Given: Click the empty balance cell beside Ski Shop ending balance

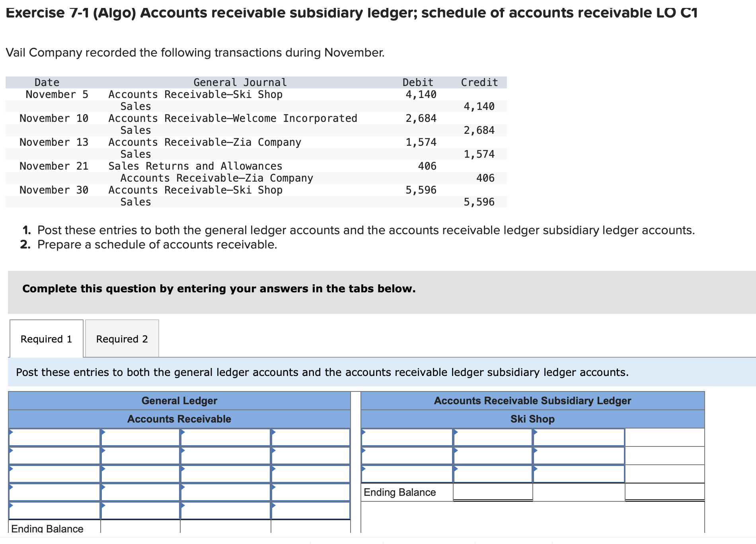Looking at the screenshot, I should click(664, 492).
